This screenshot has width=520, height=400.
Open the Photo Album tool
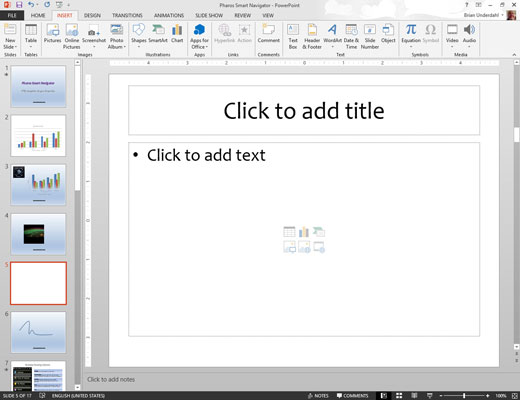tap(116, 37)
